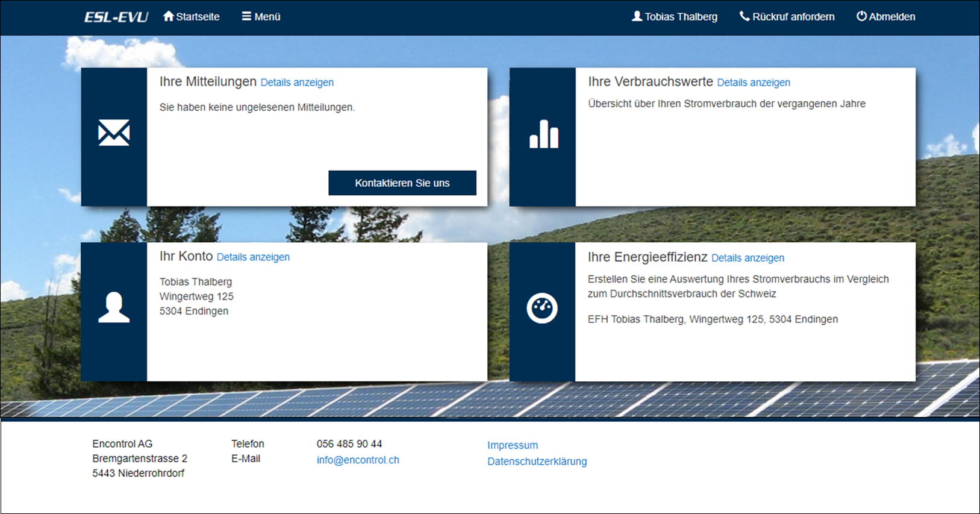980x514 pixels.
Task: Open the Menü hamburger menu
Action: click(261, 17)
